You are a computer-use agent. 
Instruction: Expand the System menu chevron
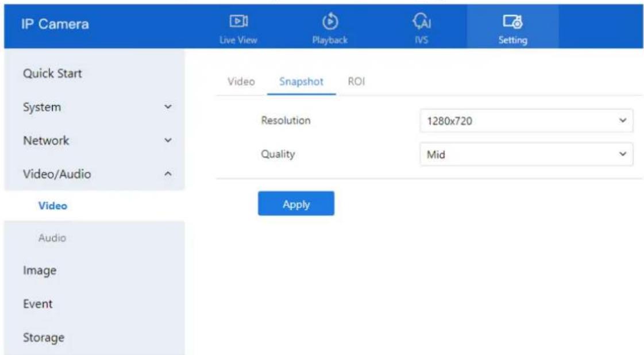168,107
